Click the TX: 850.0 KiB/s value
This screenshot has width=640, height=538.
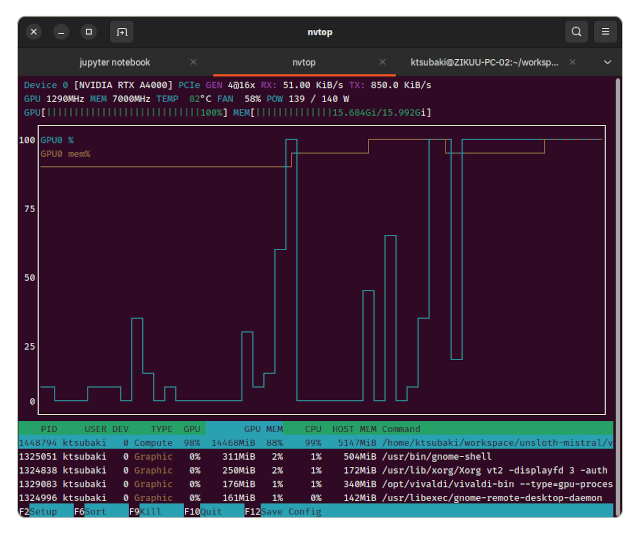[390, 85]
